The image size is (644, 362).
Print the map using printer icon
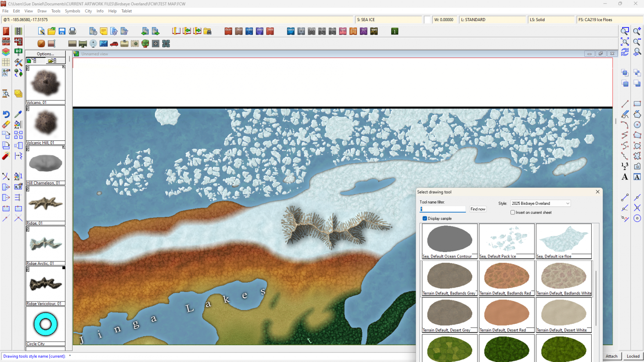click(73, 31)
